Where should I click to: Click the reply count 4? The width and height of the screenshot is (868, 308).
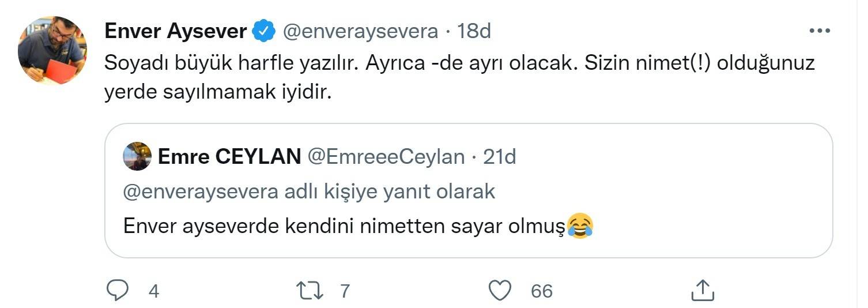pos(153,291)
